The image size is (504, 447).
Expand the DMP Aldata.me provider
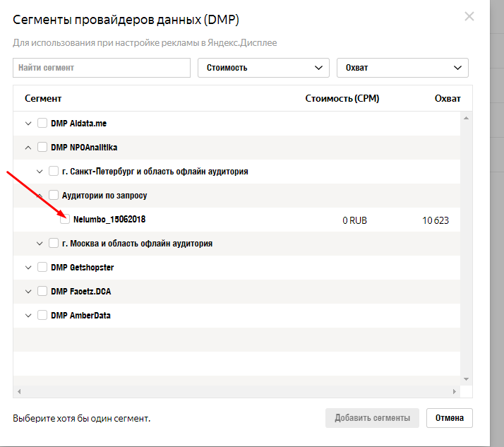(28, 124)
